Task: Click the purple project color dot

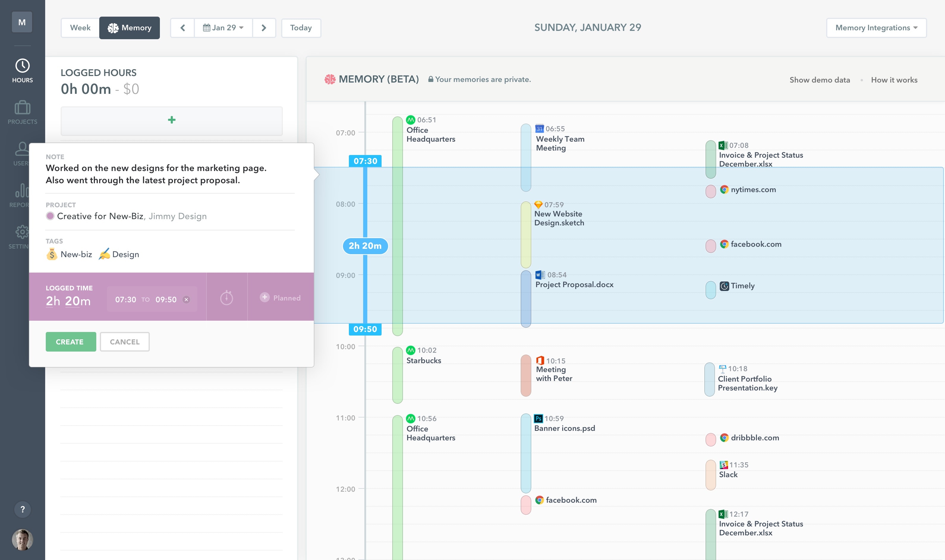Action: tap(50, 216)
